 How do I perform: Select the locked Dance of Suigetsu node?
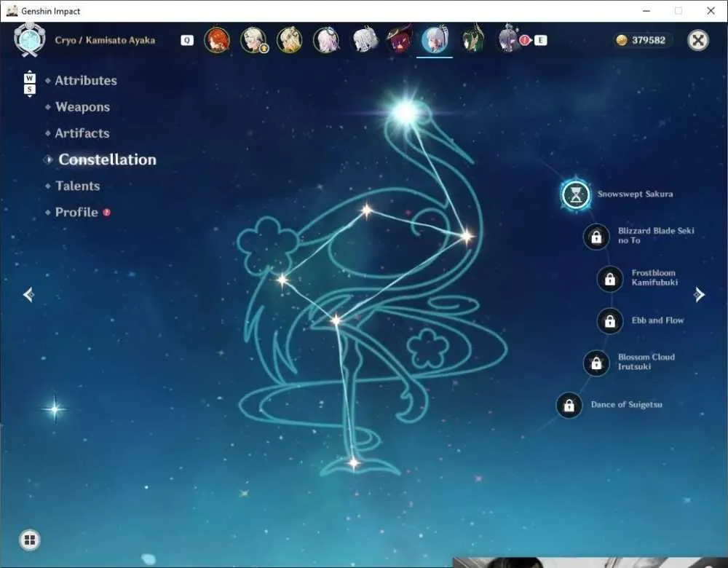click(569, 405)
